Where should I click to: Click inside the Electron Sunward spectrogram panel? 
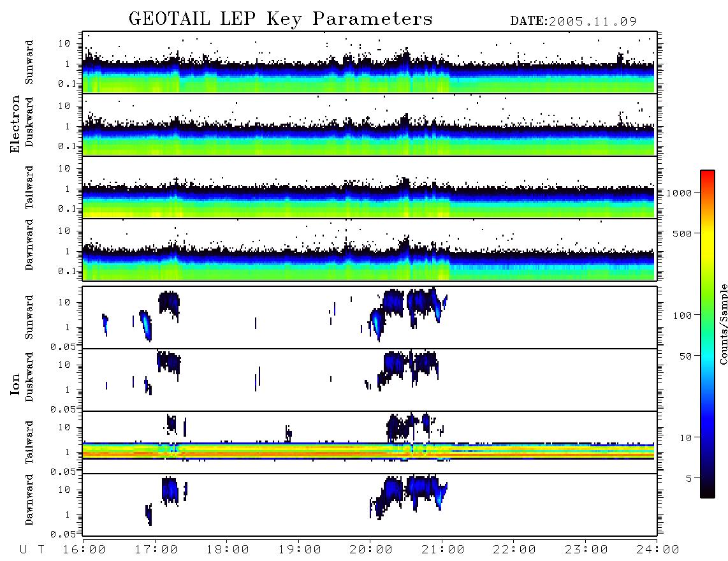coord(370,62)
